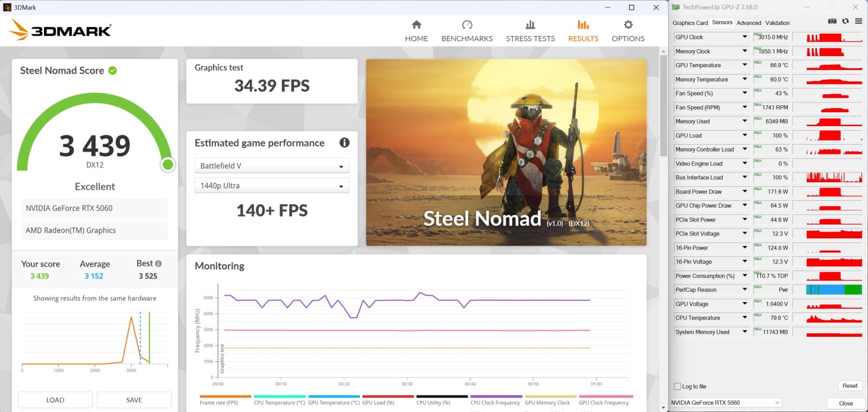
Task: Click the 140+ FPS estimated performance value
Action: pos(272,211)
